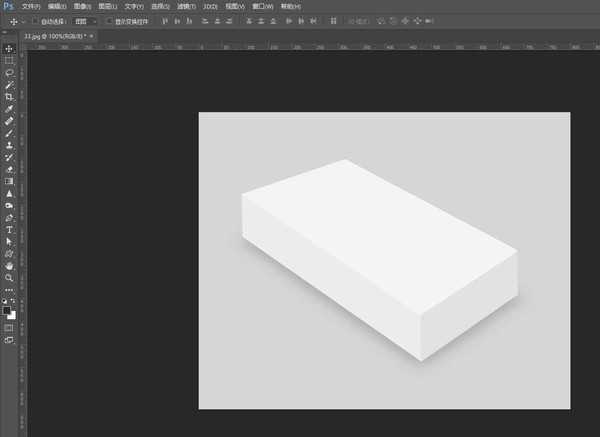Select the Zoom tool
The image size is (600, 437).
click(x=9, y=278)
